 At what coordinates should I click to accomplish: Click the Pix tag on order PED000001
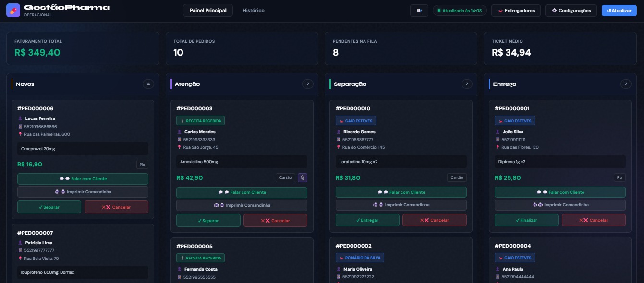click(620, 177)
